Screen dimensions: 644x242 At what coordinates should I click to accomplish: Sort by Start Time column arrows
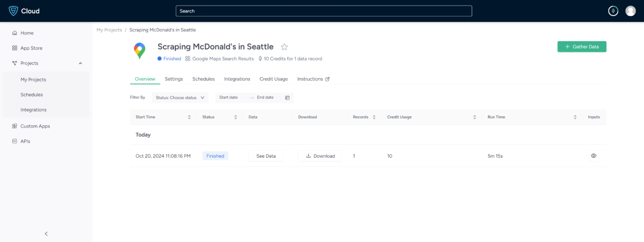pyautogui.click(x=189, y=117)
